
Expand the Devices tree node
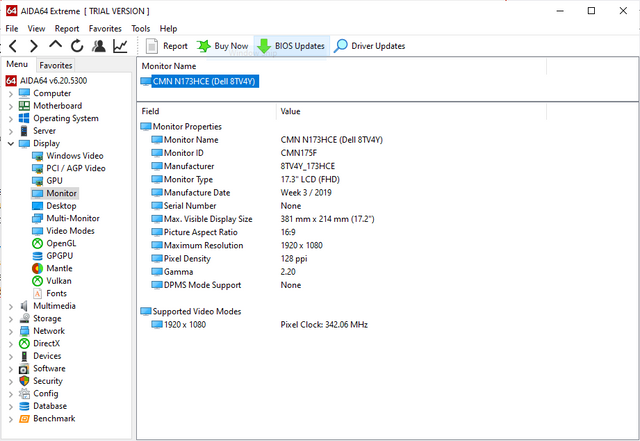[x=11, y=356]
